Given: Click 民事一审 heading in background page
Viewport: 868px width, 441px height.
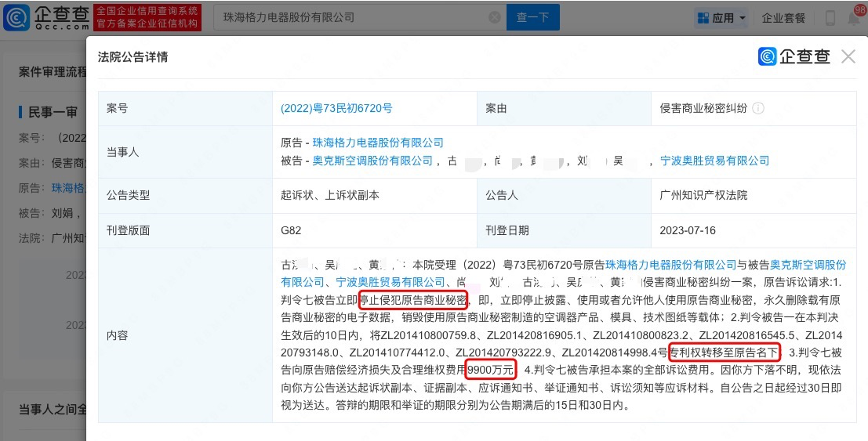Looking at the screenshot, I should pos(53,112).
